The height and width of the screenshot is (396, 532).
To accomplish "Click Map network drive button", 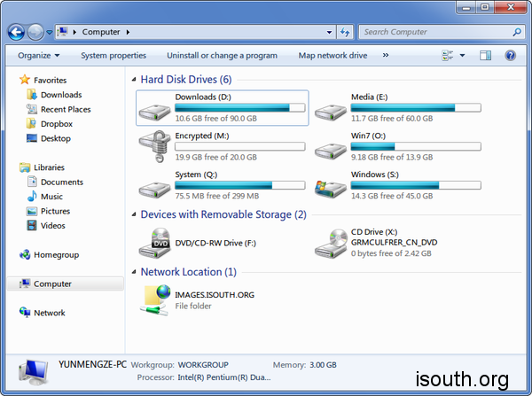I will [x=332, y=55].
